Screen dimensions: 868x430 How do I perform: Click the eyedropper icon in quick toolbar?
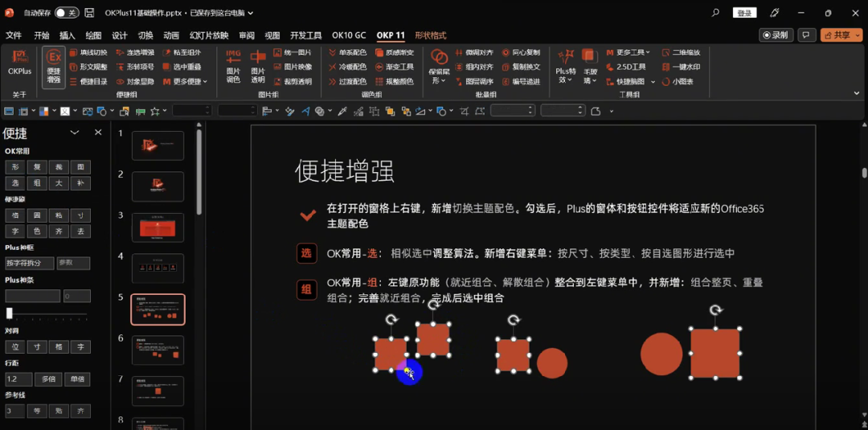tap(342, 111)
